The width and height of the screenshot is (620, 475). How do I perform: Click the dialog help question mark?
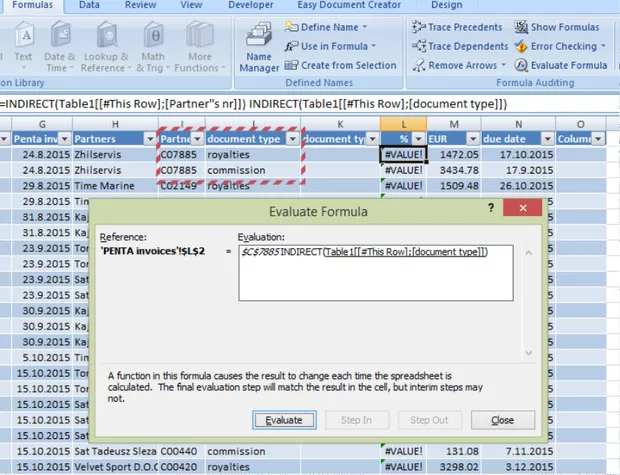(491, 208)
